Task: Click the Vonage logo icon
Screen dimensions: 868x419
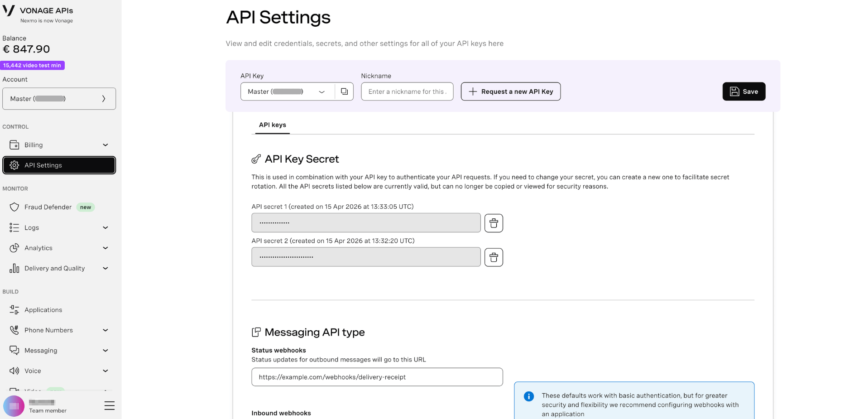Action: coord(9,10)
